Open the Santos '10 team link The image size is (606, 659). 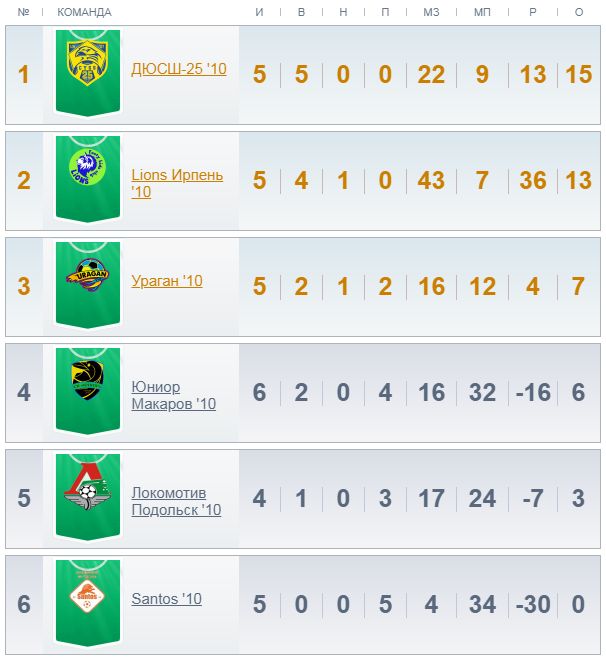pyautogui.click(x=166, y=598)
